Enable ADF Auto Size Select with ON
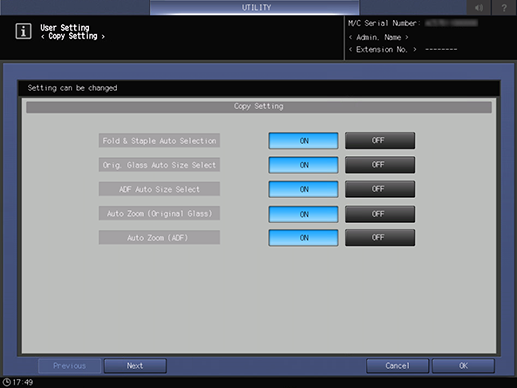Screen dimensions: 517x388 coord(303,189)
